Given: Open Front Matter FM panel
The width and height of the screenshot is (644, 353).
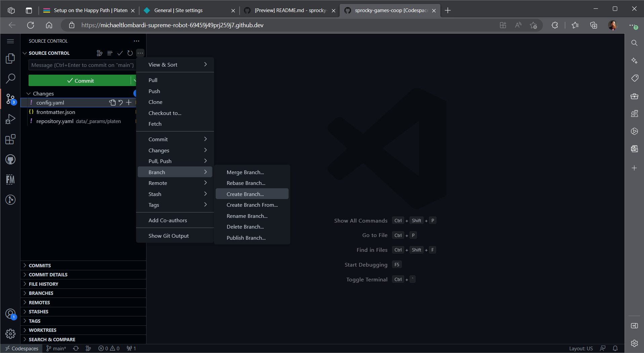Looking at the screenshot, I should click(10, 180).
